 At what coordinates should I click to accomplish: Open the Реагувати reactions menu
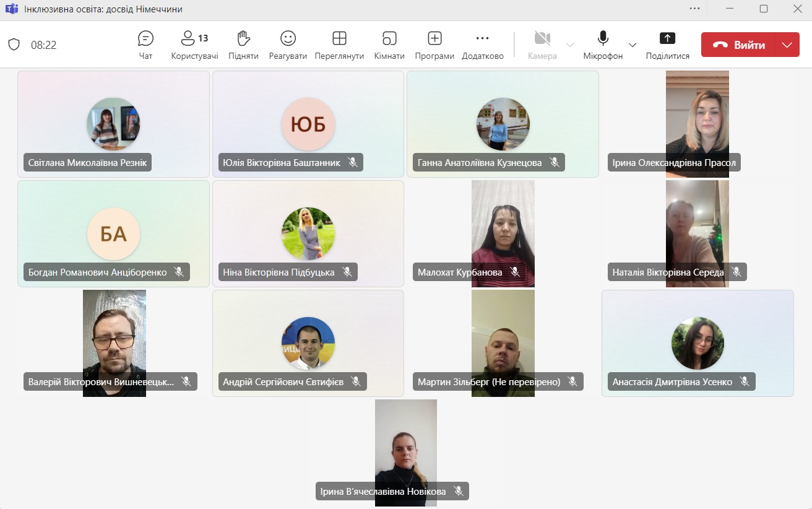pos(288,45)
